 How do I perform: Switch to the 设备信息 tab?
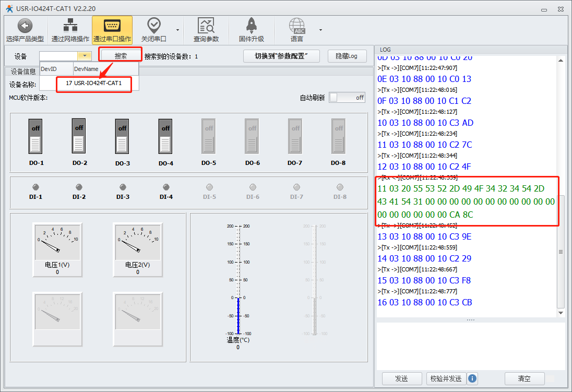(x=23, y=72)
